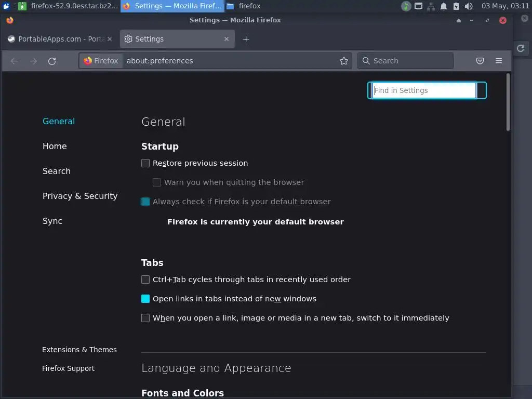Enable Restore previous session
The height and width of the screenshot is (399, 532).
click(145, 163)
